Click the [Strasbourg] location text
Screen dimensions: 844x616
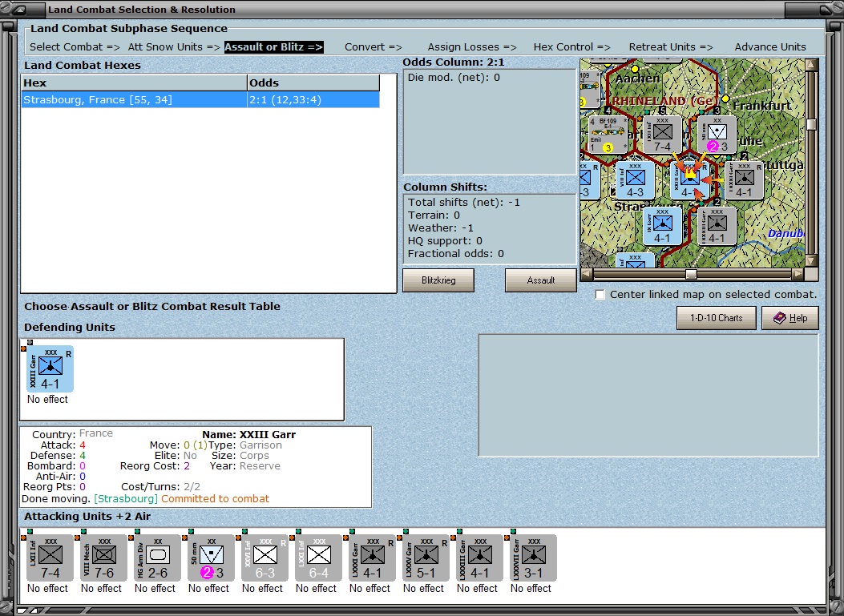(x=126, y=499)
